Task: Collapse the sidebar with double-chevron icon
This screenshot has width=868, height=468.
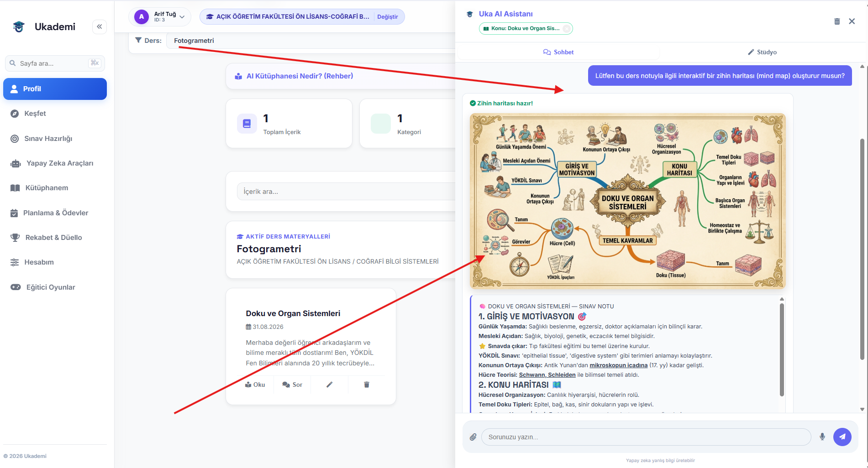Action: (x=100, y=26)
